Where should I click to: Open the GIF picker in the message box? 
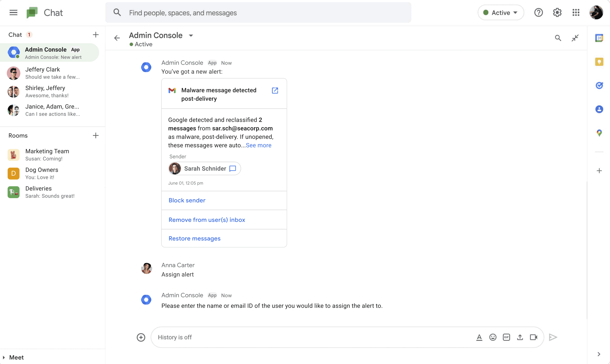coord(506,337)
